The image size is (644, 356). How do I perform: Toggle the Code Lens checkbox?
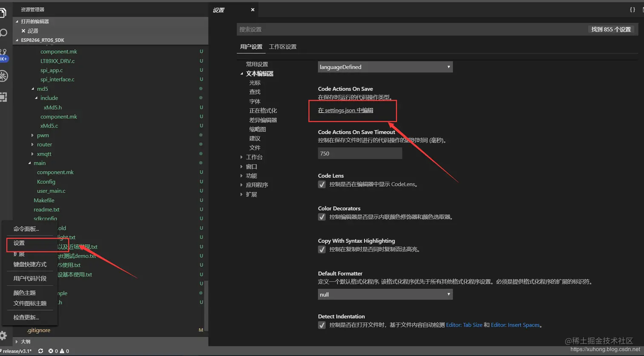[322, 184]
